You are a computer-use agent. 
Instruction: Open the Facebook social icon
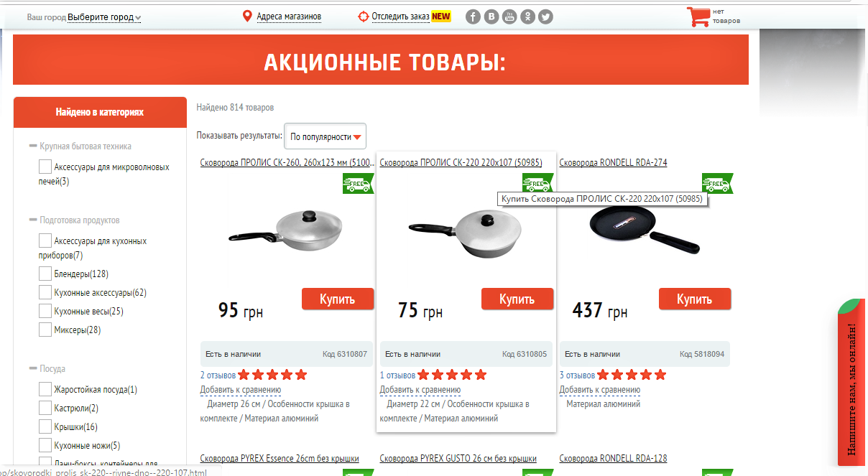pyautogui.click(x=473, y=17)
